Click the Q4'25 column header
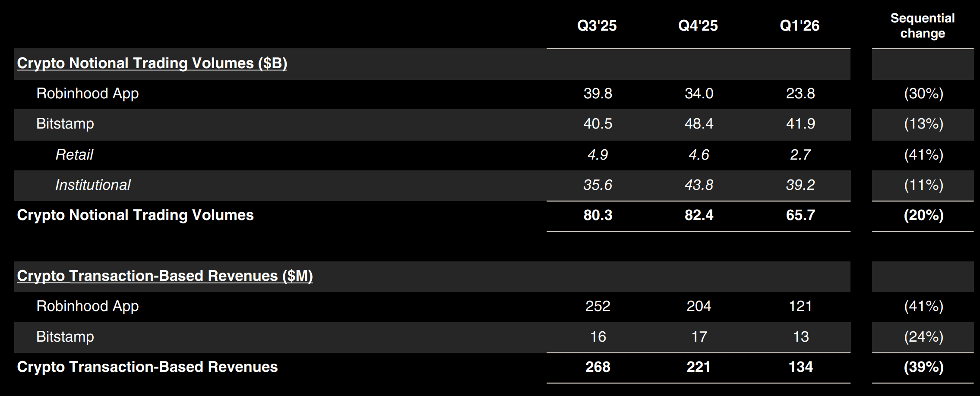 [x=698, y=26]
